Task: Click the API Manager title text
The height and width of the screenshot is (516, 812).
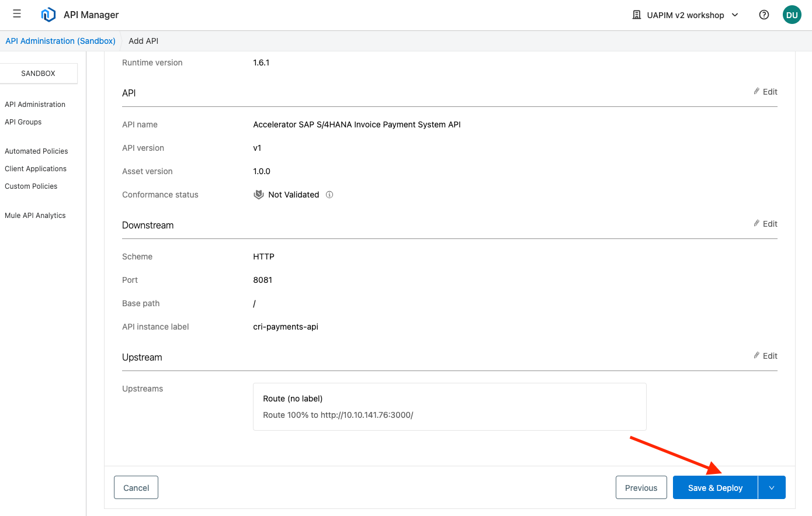Action: (91, 15)
